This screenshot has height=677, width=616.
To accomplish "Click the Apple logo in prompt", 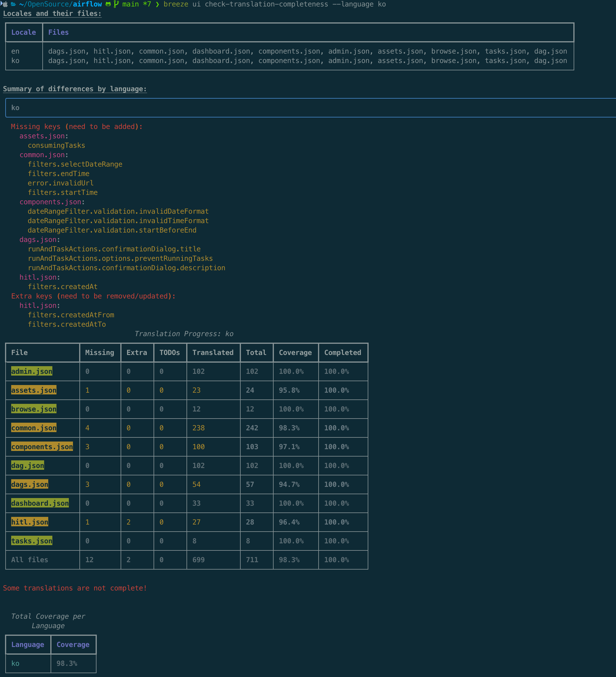I will [x=4, y=4].
